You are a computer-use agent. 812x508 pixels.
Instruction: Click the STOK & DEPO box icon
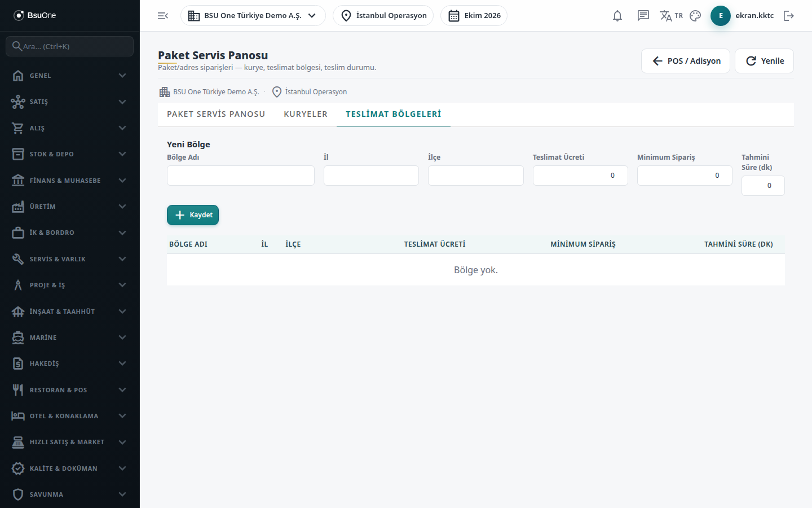tap(18, 154)
